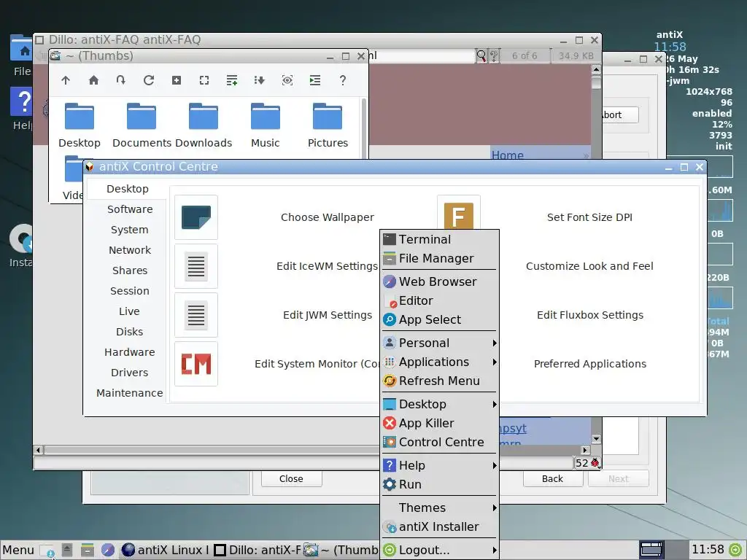Click the eye preview icon in Thumbs toolbar
Screen dimensions: 747x560
tap(287, 80)
